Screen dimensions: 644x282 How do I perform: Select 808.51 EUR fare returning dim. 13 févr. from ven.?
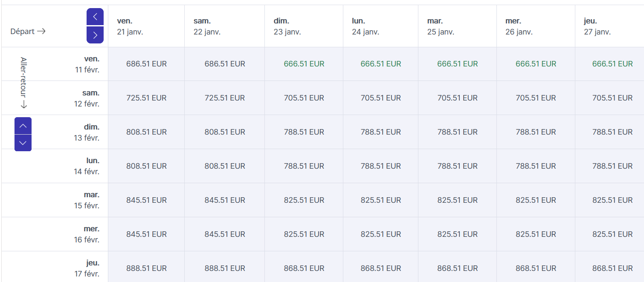(x=146, y=132)
